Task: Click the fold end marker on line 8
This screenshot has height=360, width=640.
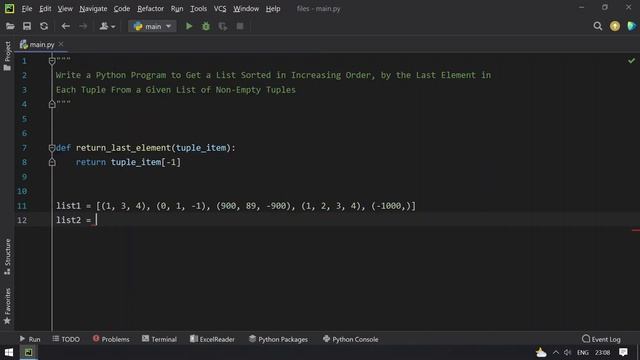Action: point(52,162)
